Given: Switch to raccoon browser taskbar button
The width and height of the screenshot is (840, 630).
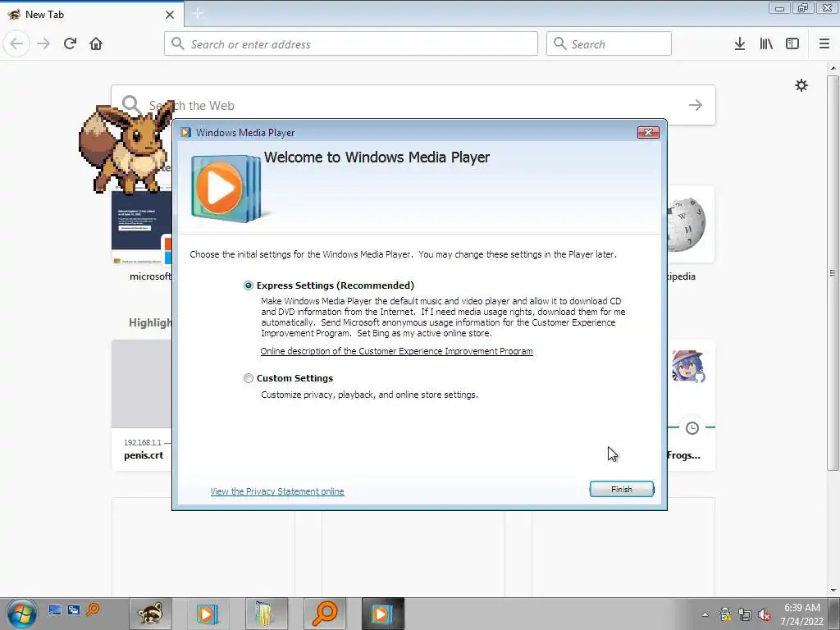Looking at the screenshot, I should pyautogui.click(x=150, y=614).
